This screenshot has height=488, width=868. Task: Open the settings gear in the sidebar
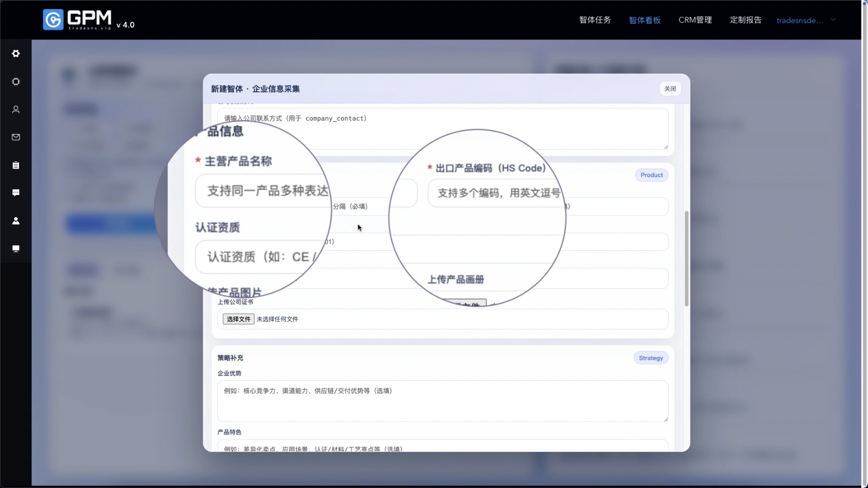point(16,54)
